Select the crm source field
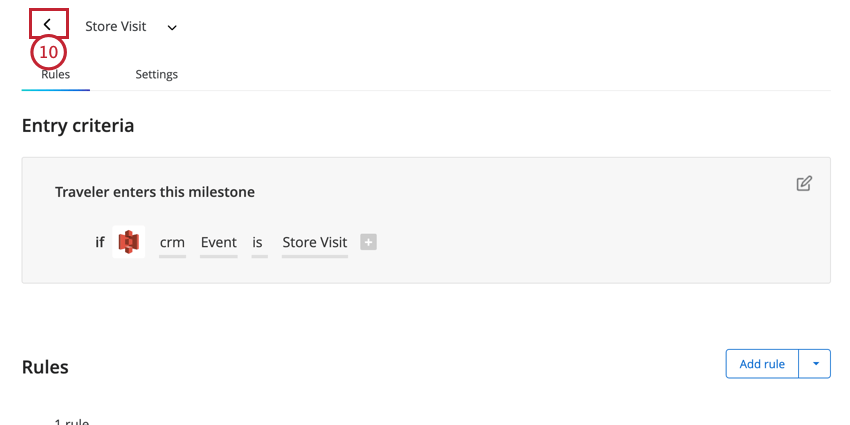Image resolution: width=850 pixels, height=425 pixels. [x=172, y=243]
